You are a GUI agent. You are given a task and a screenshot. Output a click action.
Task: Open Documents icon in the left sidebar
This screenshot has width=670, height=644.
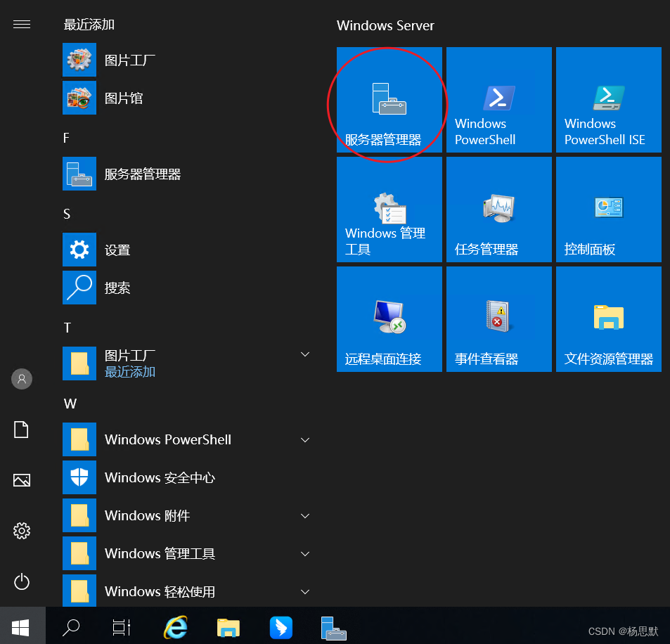coord(21,430)
